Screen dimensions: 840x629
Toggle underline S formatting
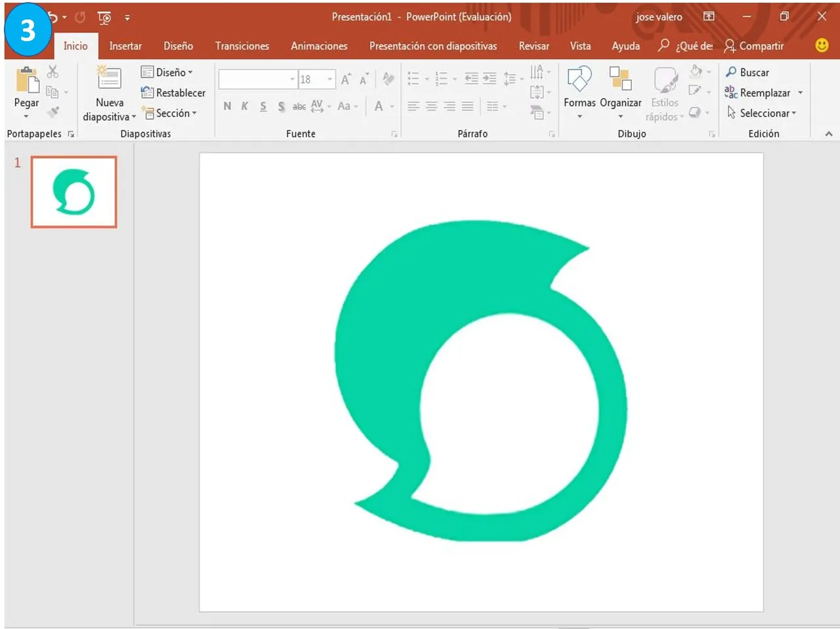[263, 106]
